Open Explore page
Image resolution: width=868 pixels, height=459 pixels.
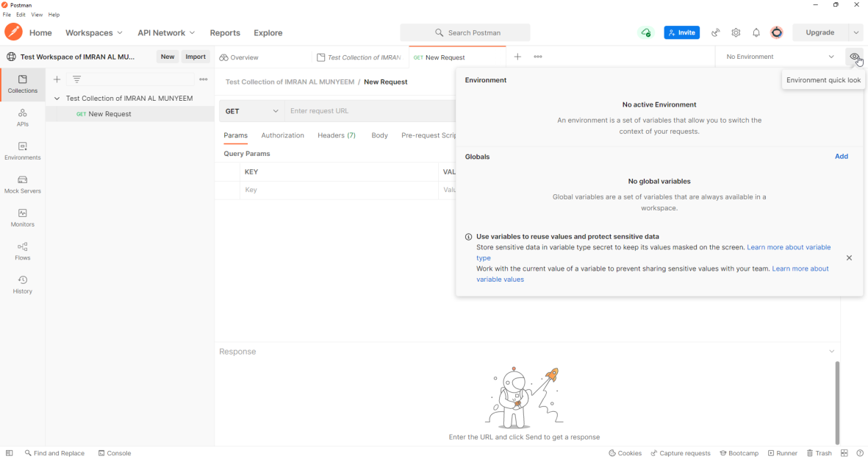pos(268,32)
